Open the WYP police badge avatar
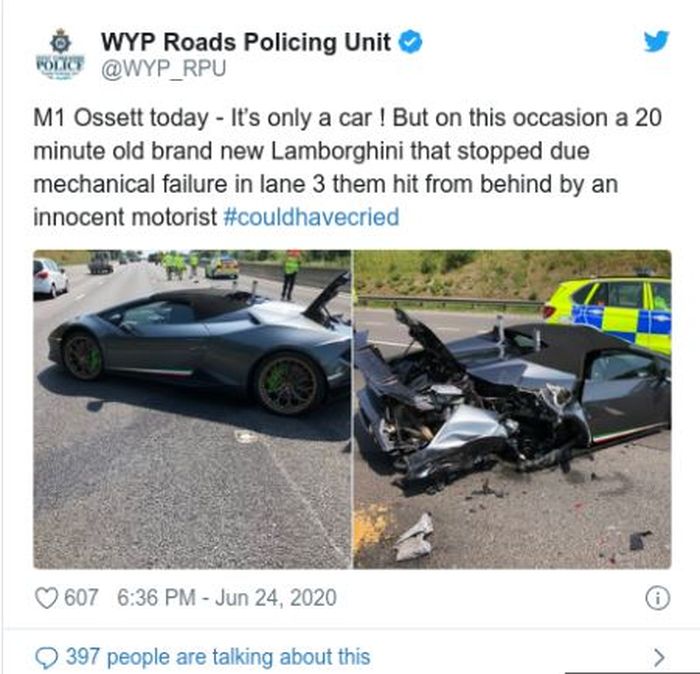This screenshot has height=674, width=700. tap(60, 54)
